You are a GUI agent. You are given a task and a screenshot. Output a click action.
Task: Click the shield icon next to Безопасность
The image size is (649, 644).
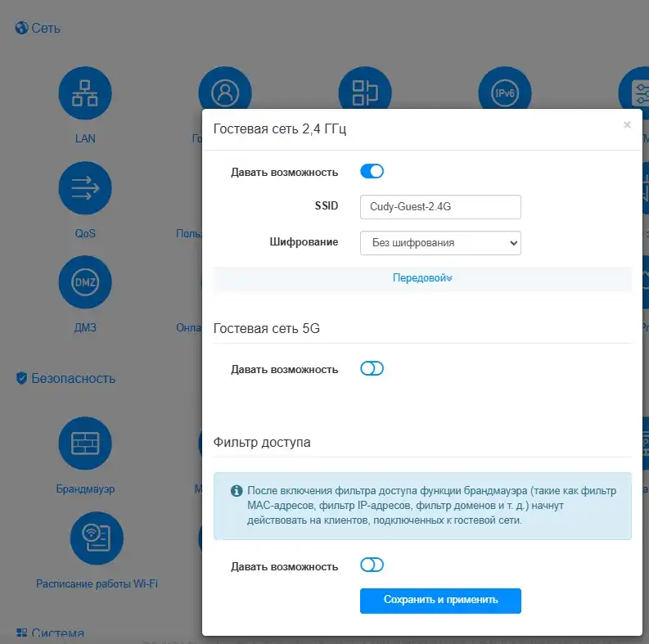coord(21,378)
